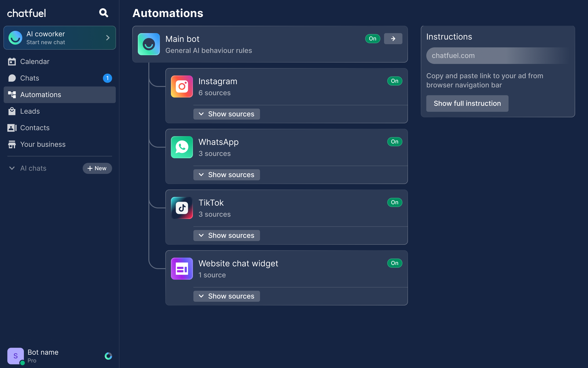588x368 pixels.
Task: Open Your business in the sidebar
Action: coord(59,144)
